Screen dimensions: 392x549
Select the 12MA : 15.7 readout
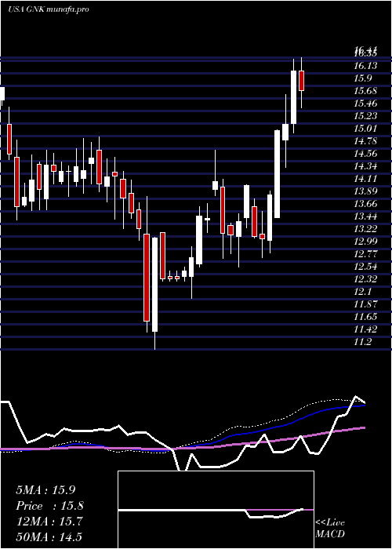click(49, 522)
